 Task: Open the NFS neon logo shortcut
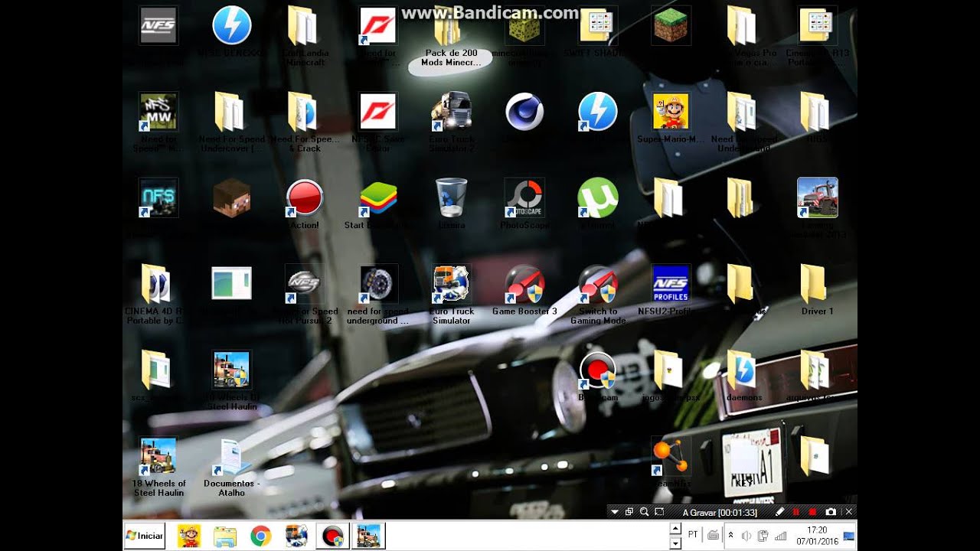(x=158, y=197)
